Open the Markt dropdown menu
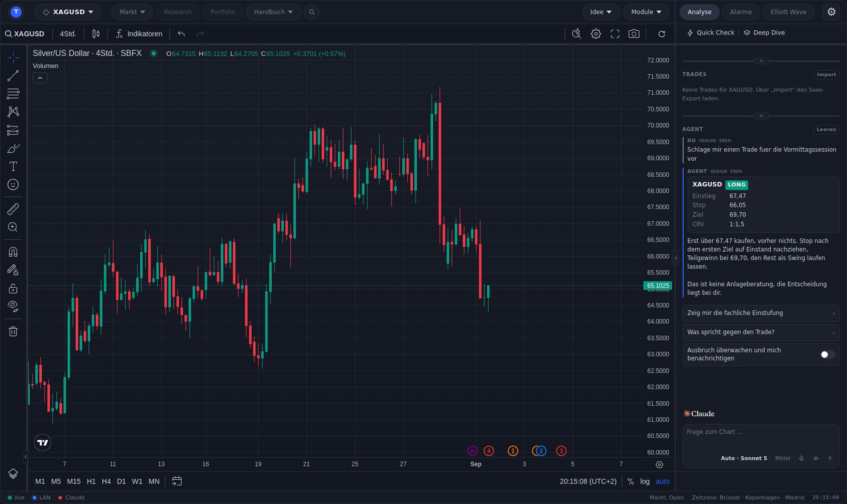Screen dimensions: 847x504 pyautogui.click(x=132, y=11)
